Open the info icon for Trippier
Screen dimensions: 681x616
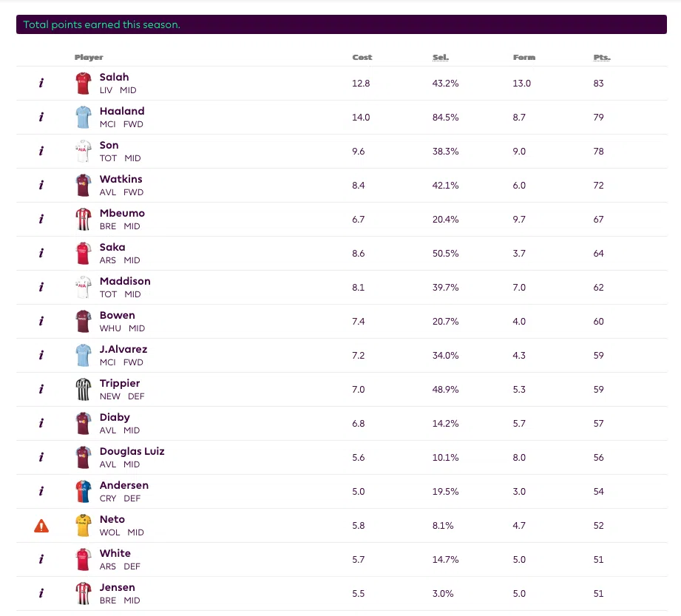[41, 389]
